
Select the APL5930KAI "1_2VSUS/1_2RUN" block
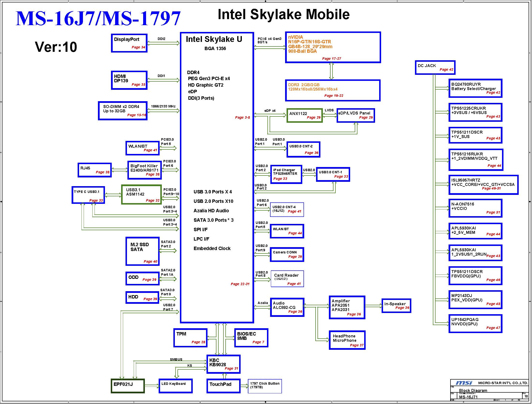click(475, 253)
